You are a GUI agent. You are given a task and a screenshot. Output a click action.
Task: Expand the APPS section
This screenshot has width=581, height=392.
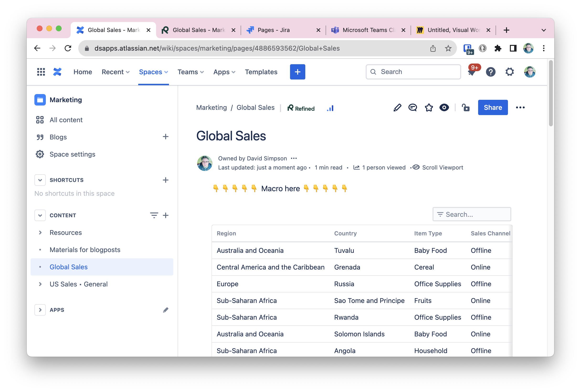point(40,310)
